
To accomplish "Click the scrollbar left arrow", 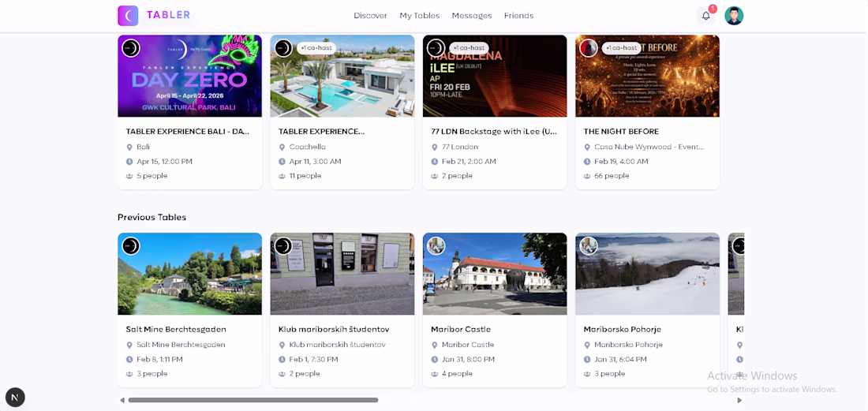I will 122,400.
